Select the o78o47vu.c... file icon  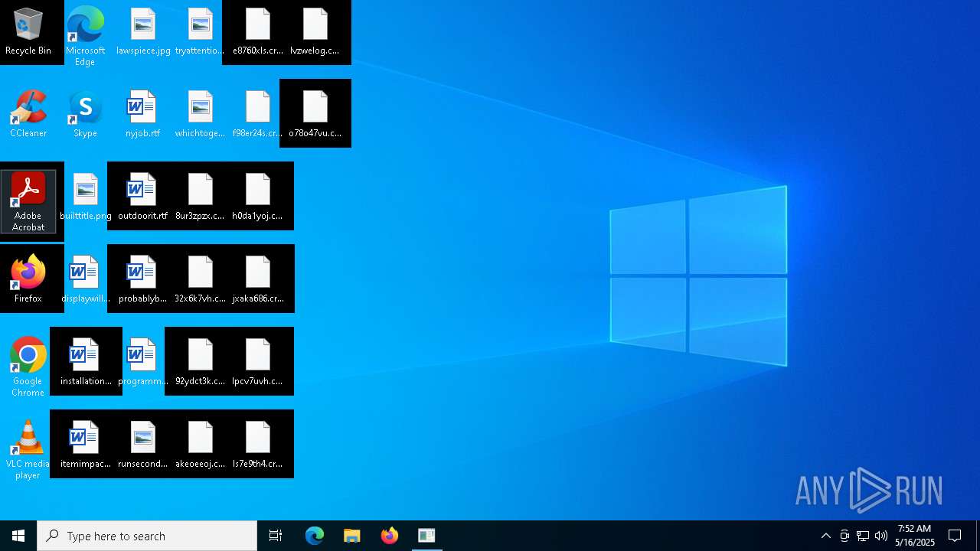(x=315, y=115)
